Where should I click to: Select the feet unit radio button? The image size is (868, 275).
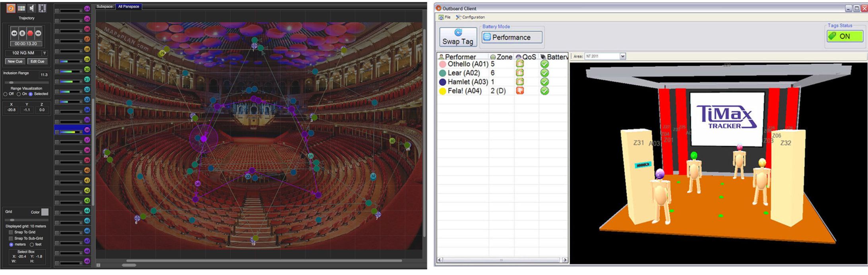pos(32,244)
